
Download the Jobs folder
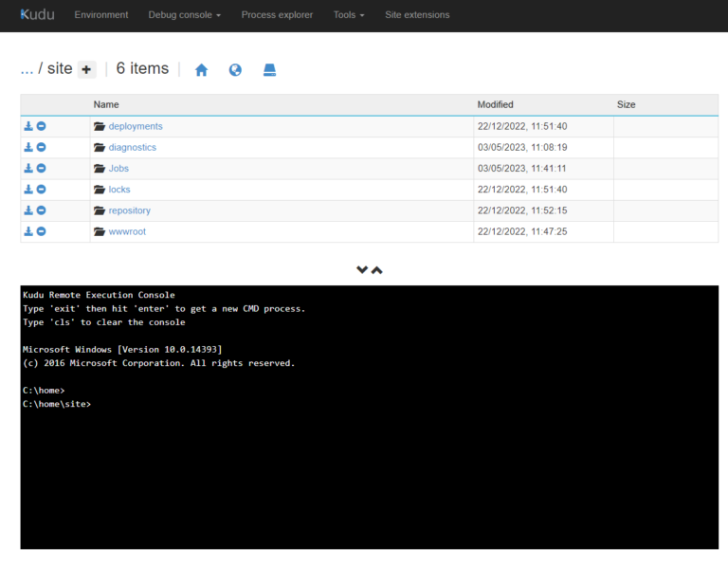(28, 168)
